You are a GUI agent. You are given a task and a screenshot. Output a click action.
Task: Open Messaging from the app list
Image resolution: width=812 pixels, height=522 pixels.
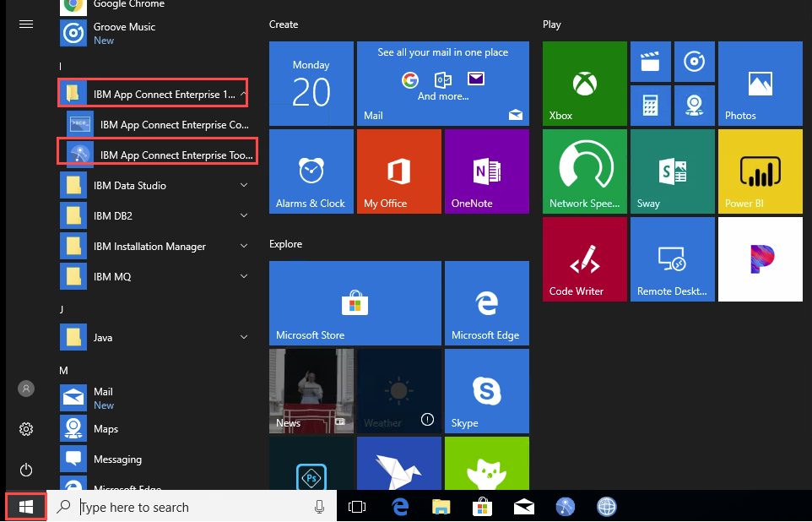point(155,459)
